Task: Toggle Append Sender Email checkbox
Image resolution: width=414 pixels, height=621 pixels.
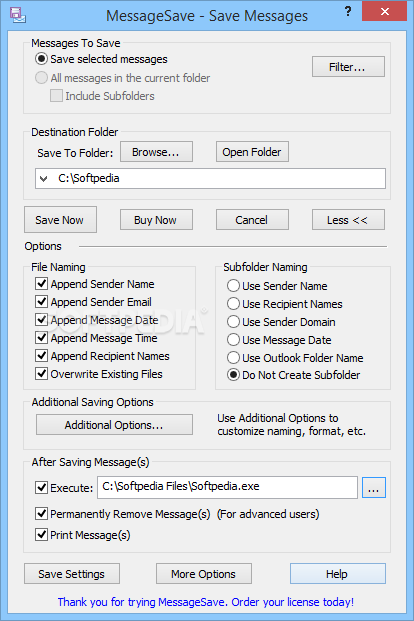Action: [x=42, y=302]
